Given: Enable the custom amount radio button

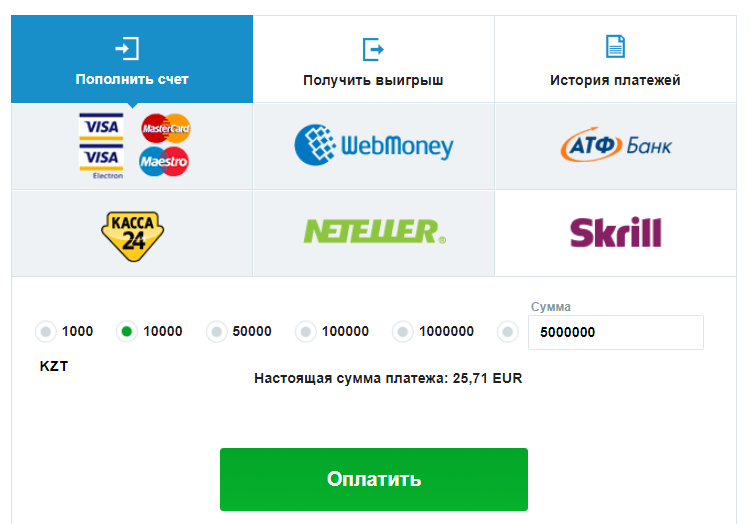Looking at the screenshot, I should coord(508,331).
